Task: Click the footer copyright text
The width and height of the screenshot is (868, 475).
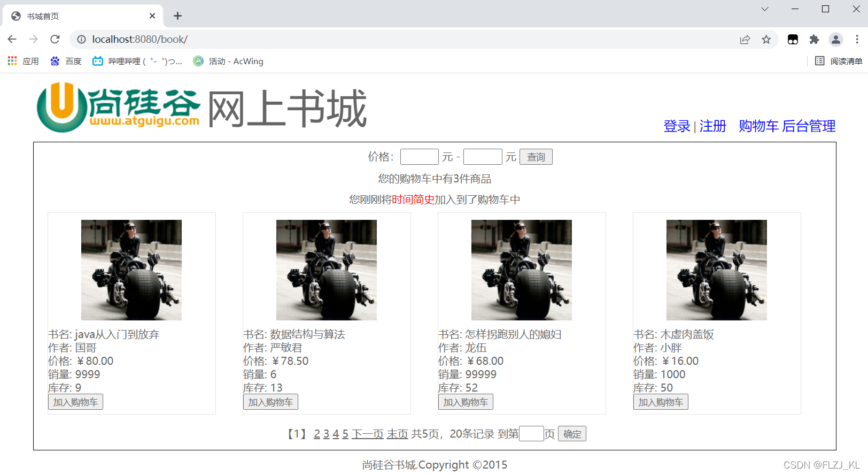Action: pos(435,465)
